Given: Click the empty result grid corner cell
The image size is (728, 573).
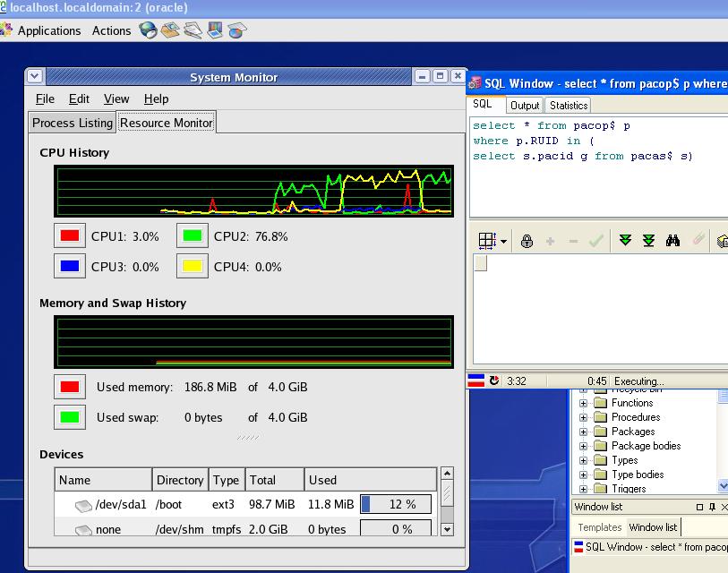Looking at the screenshot, I should pos(481,263).
